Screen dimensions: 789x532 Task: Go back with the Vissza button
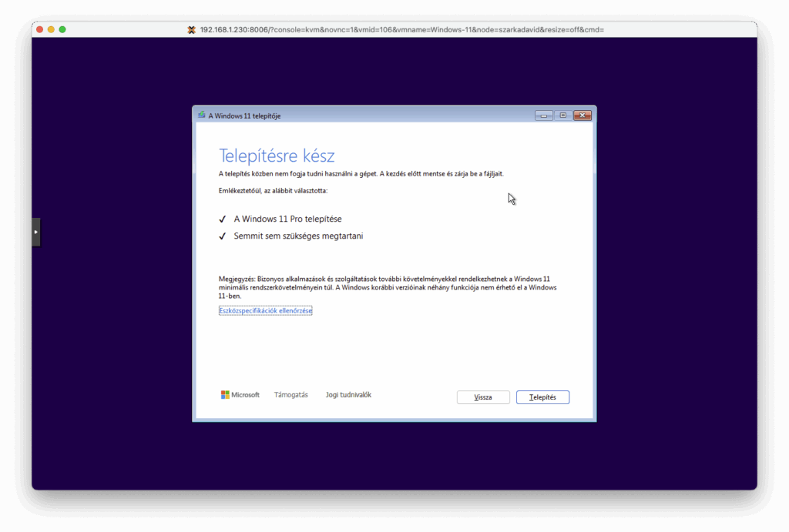click(483, 397)
